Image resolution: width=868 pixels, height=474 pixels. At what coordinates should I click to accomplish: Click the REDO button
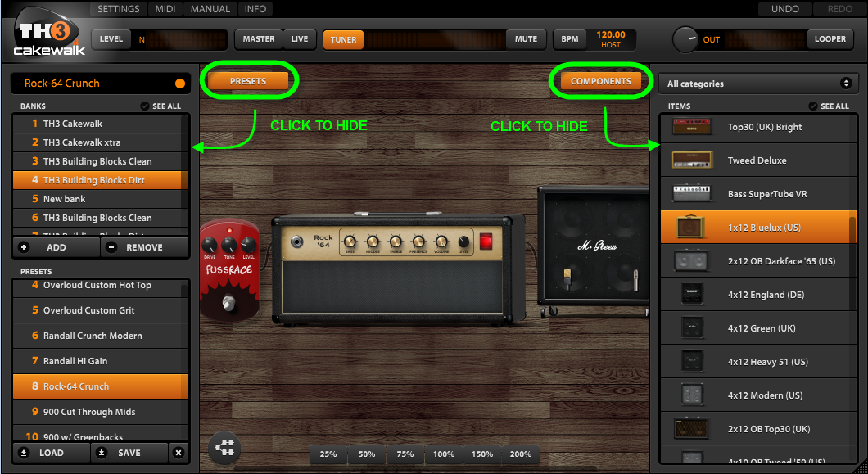coord(840,9)
